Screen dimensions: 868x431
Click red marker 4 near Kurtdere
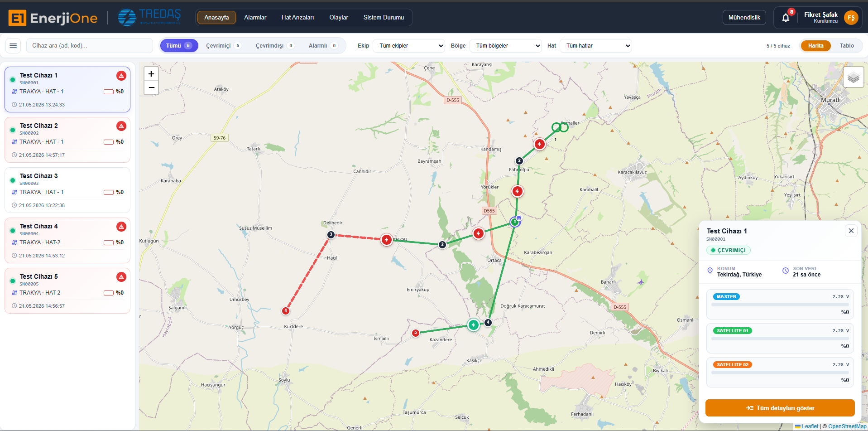point(286,310)
